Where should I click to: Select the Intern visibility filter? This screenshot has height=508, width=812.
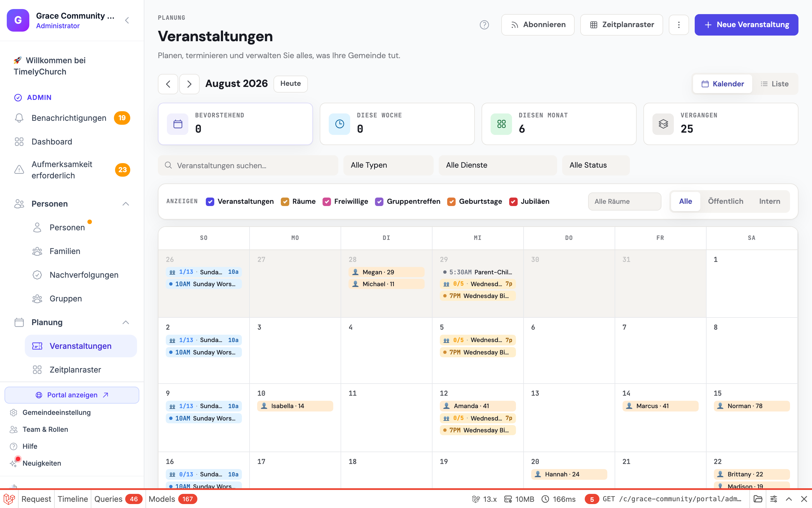[x=769, y=201]
